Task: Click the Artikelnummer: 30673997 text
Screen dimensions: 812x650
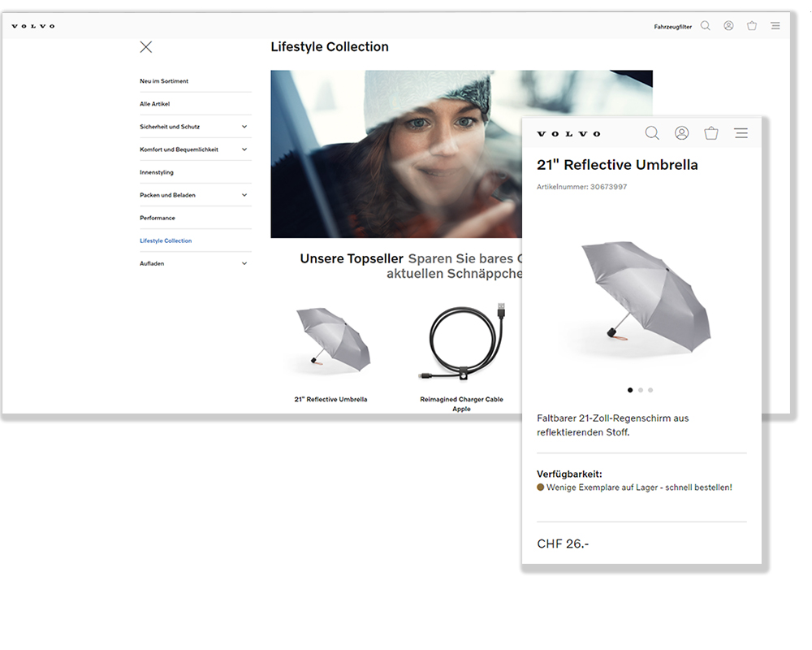Action: [582, 187]
